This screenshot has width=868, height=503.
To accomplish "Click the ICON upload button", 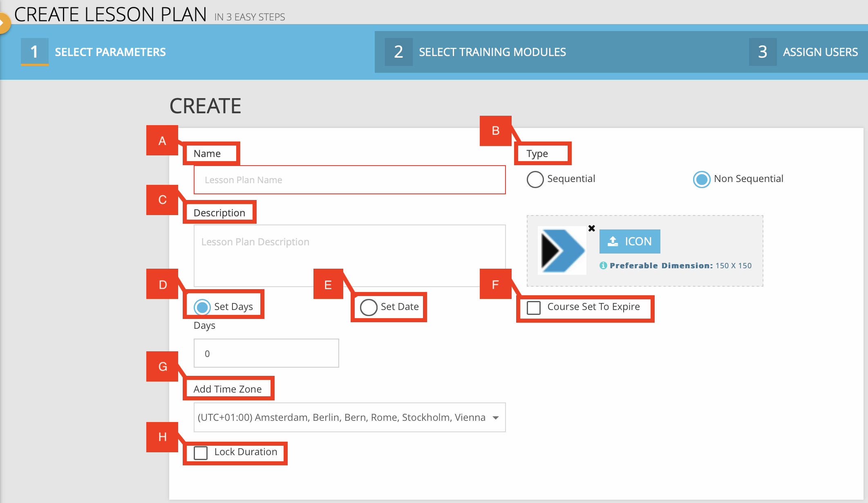I will point(629,241).
